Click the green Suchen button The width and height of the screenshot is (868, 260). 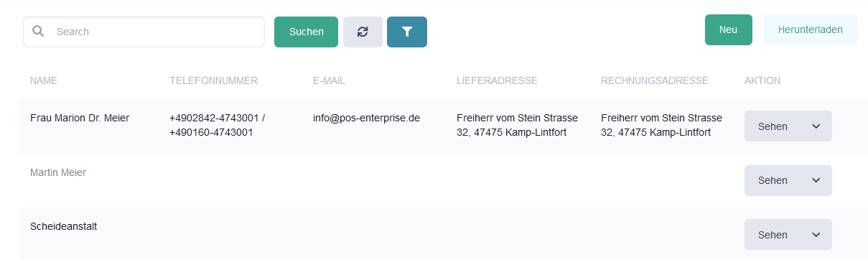(x=306, y=32)
